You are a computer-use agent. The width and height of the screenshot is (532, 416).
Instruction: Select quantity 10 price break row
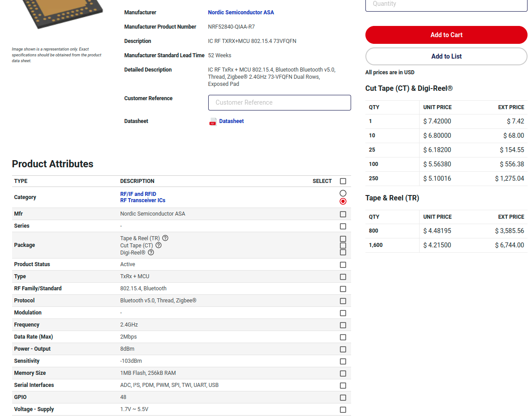coord(446,136)
